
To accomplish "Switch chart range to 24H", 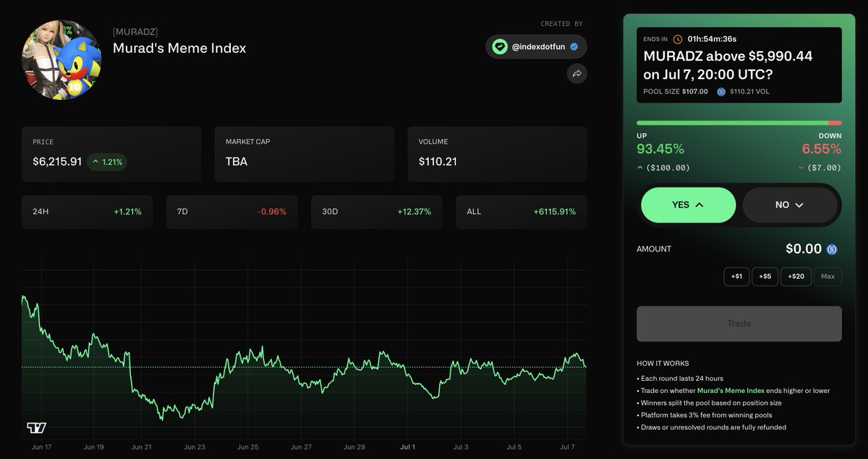I will (x=87, y=212).
